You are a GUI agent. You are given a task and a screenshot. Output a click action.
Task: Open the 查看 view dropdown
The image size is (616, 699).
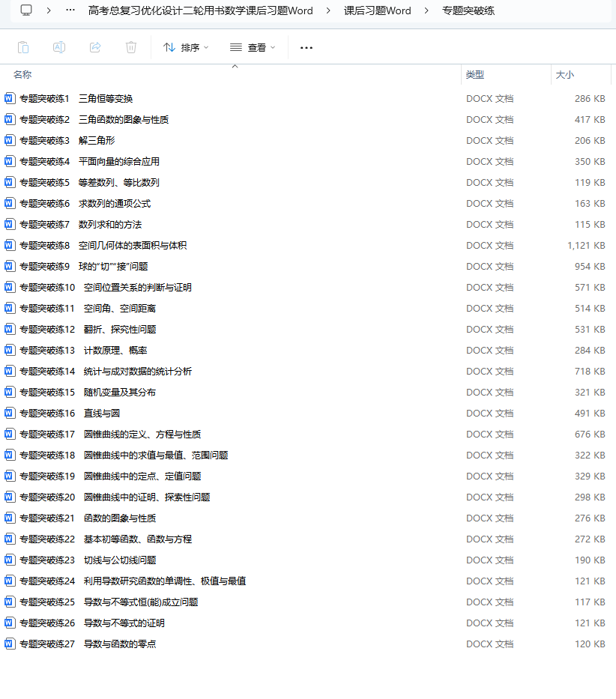click(253, 47)
